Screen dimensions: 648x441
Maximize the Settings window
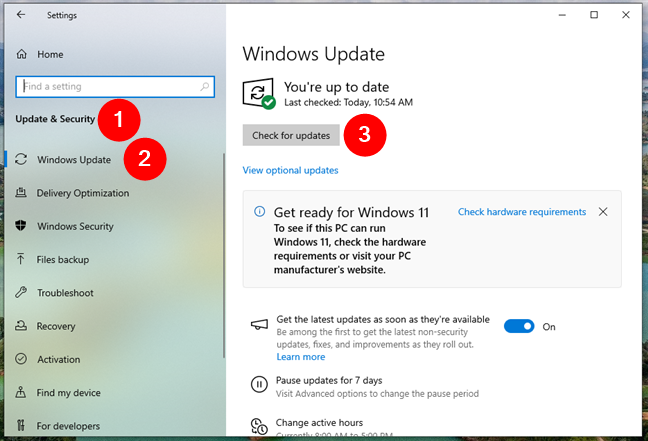tap(594, 15)
